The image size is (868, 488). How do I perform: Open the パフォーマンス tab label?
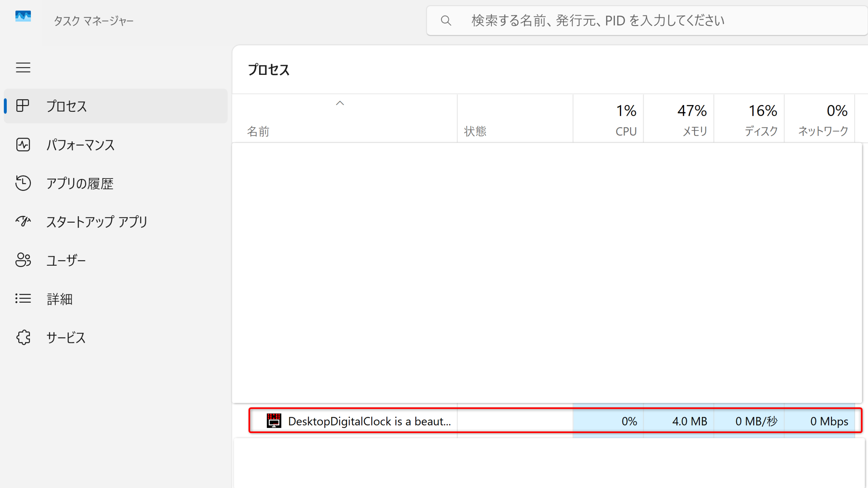80,145
